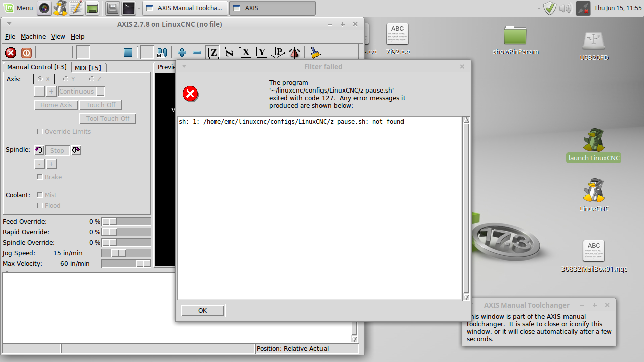Image resolution: width=644 pixels, height=362 pixels.
Task: Open showPinParam desktop folder
Action: (x=515, y=40)
